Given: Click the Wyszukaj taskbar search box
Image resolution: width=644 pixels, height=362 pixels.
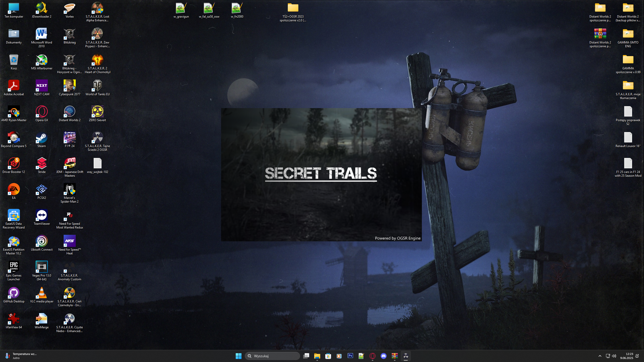Looking at the screenshot, I should pos(272,356).
